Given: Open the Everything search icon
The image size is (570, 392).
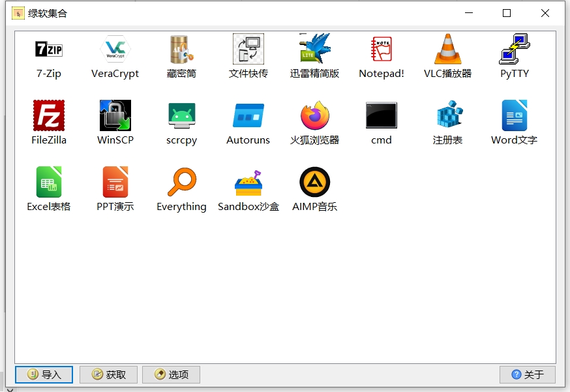Looking at the screenshot, I should [x=182, y=182].
